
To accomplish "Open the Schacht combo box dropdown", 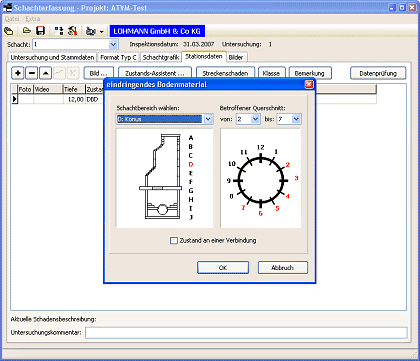I will point(113,44).
